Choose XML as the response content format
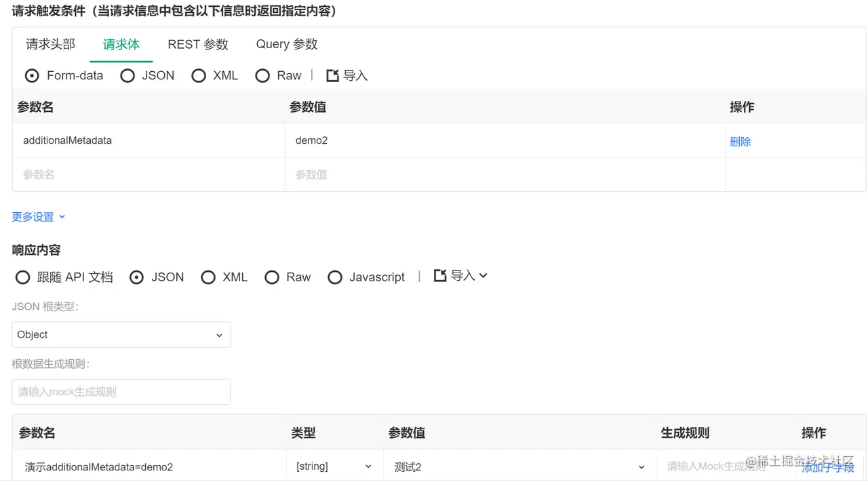This screenshot has height=482, width=868. pos(208,277)
